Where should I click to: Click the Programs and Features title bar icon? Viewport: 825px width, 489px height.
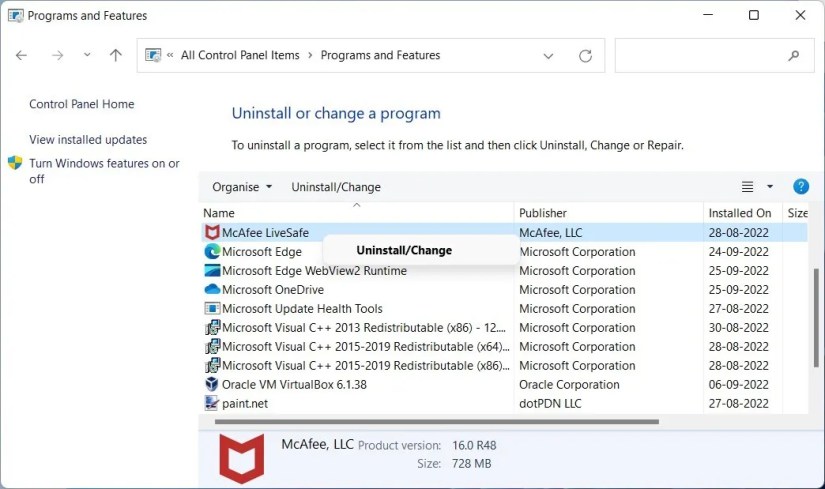16,15
